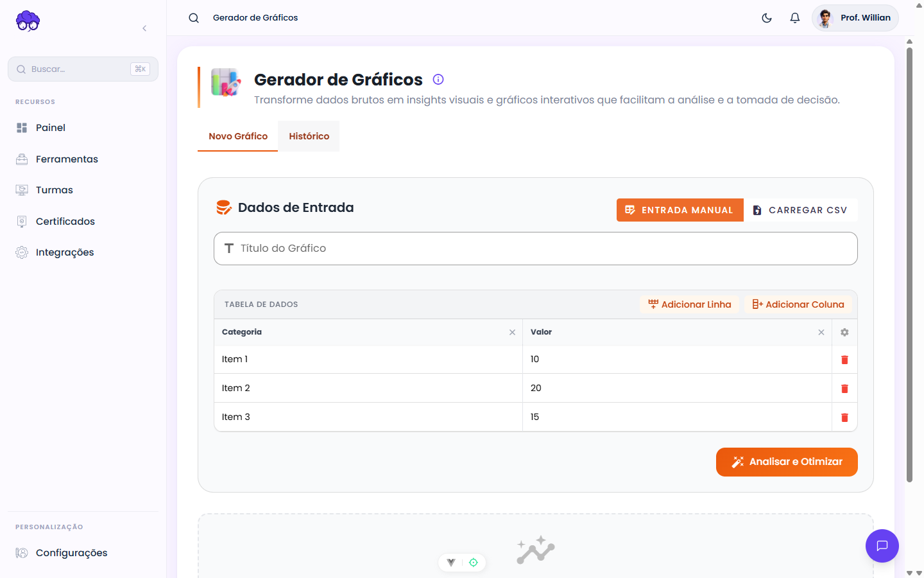Select the Novo Gráfico tab
Screen dimensions: 924x578
238,136
